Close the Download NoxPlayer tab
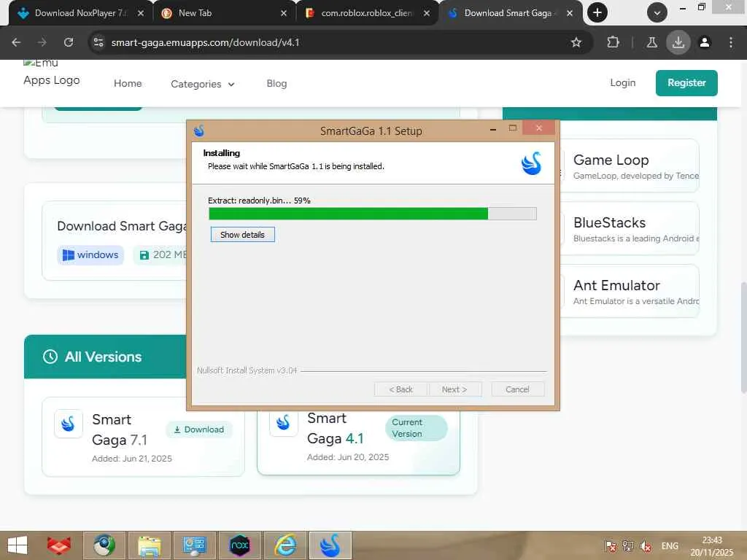The width and height of the screenshot is (747, 560). pyautogui.click(x=141, y=13)
